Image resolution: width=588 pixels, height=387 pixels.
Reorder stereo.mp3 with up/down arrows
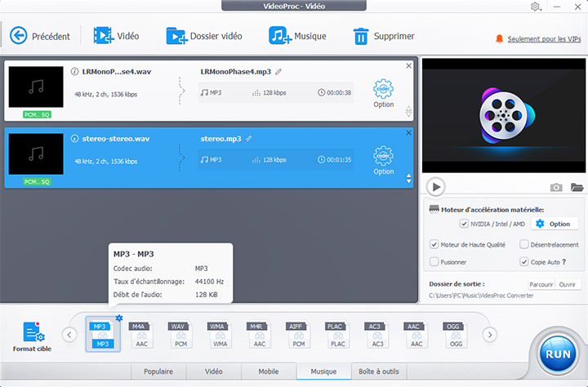coord(409,179)
